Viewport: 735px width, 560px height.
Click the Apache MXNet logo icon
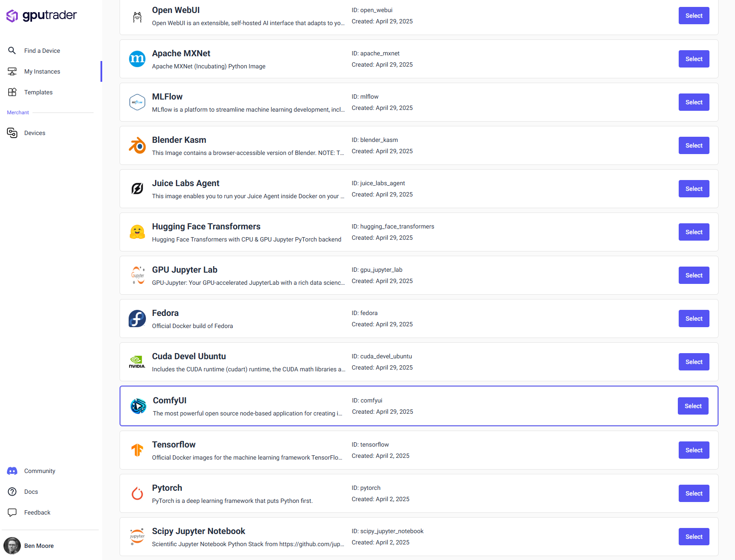[137, 59]
